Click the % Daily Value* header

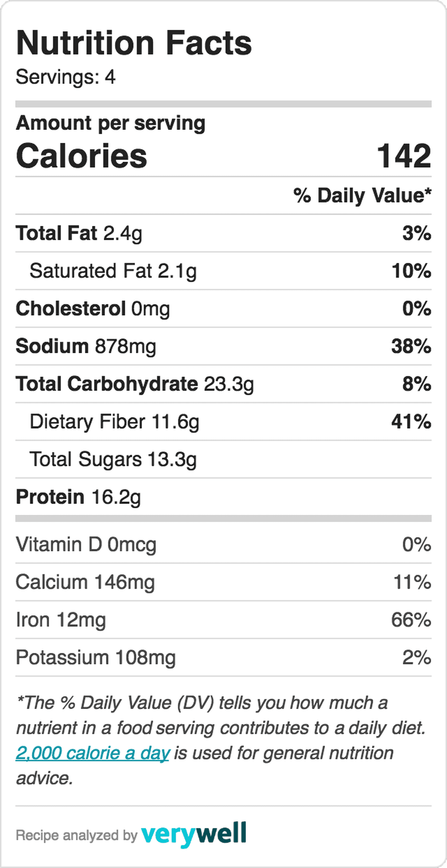pyautogui.click(x=363, y=196)
